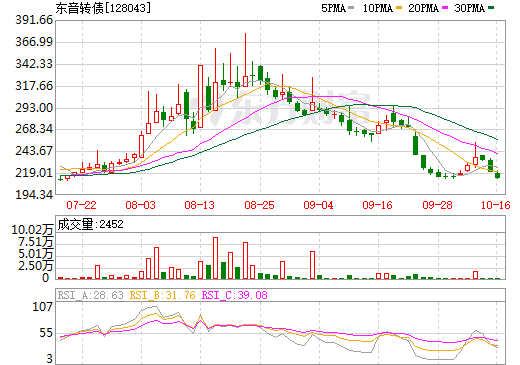The height and width of the screenshot is (365, 520).
Task: Click the 09-16 date axis label
Action: (x=378, y=205)
